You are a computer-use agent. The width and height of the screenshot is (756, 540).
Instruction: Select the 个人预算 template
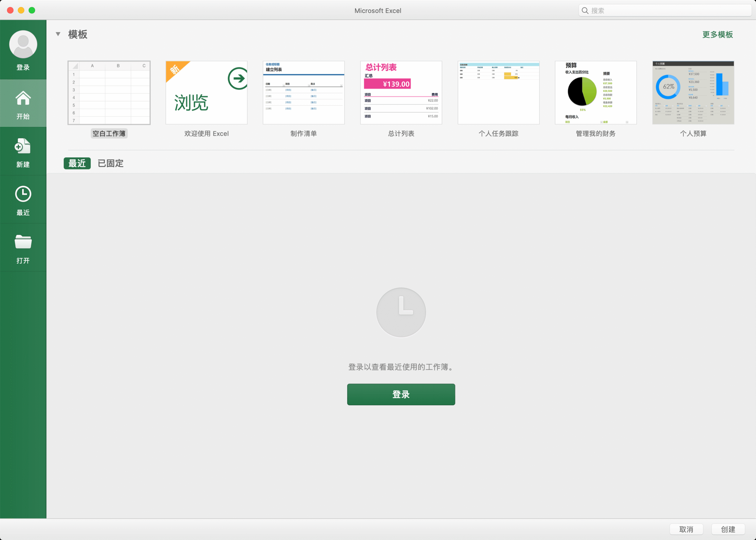tap(693, 92)
